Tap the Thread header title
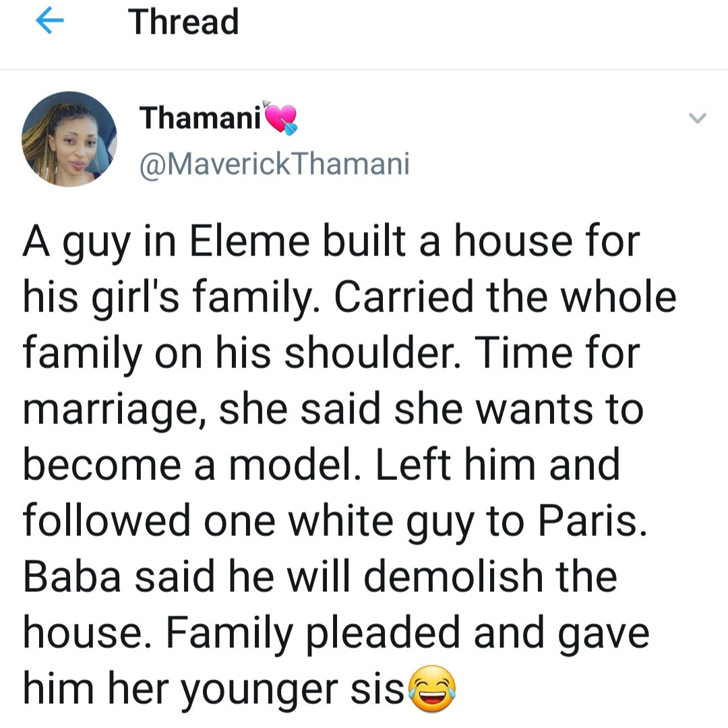This screenshot has width=728, height=728. tap(183, 22)
